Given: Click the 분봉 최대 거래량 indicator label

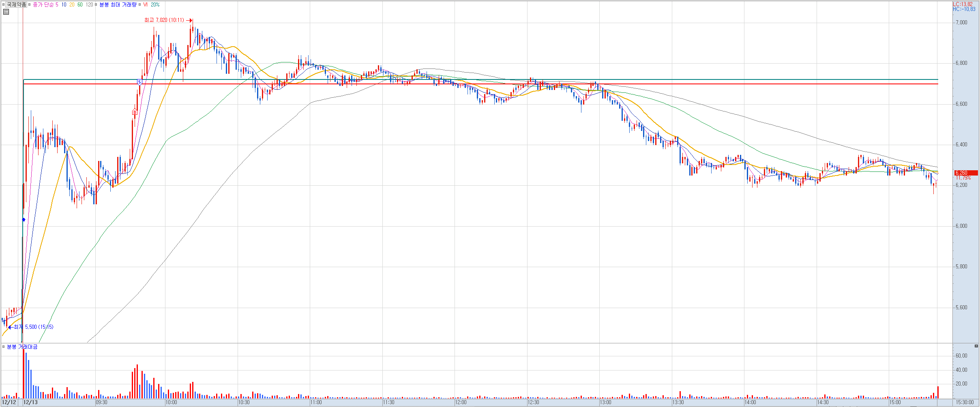Looking at the screenshot, I should [118, 4].
